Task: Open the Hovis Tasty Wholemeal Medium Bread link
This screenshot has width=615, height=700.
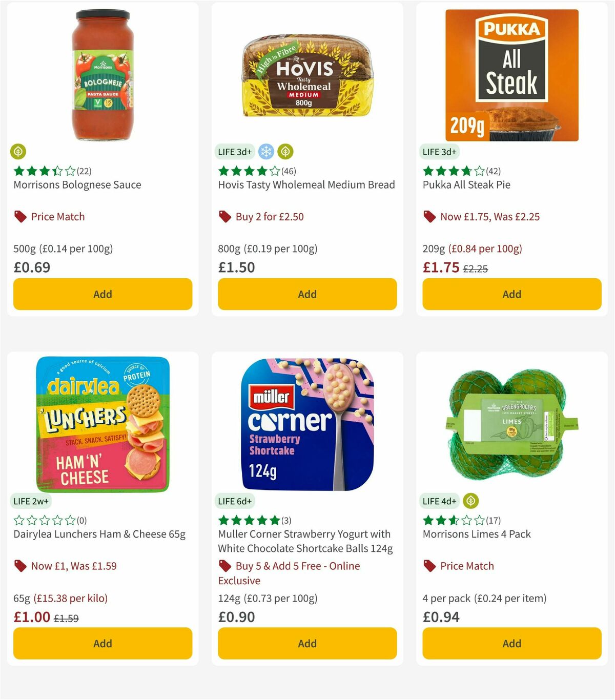Action: pos(306,184)
